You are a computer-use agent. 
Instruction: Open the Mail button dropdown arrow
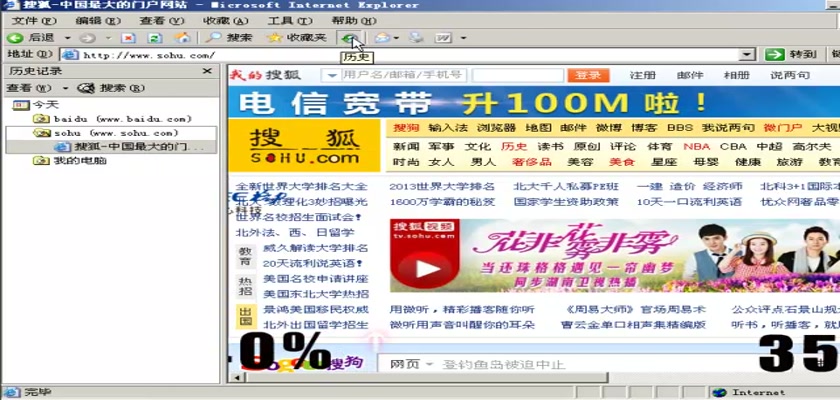click(x=396, y=38)
